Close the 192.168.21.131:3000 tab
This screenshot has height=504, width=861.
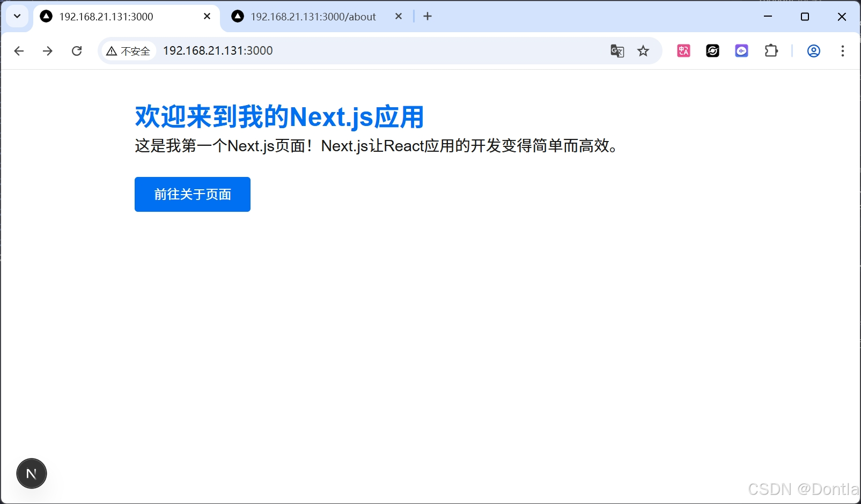pos(207,17)
